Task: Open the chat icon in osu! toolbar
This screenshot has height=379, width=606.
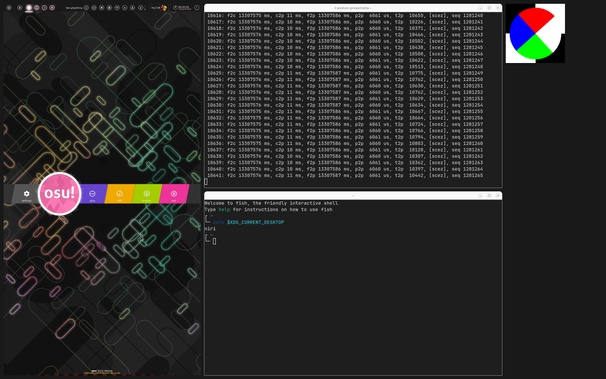Action: click(117, 8)
